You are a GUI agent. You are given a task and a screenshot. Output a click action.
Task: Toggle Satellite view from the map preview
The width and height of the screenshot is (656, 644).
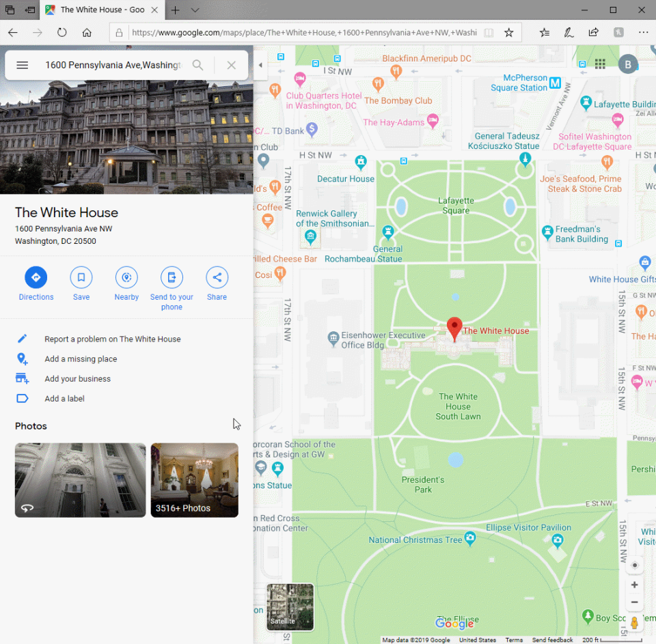290,606
